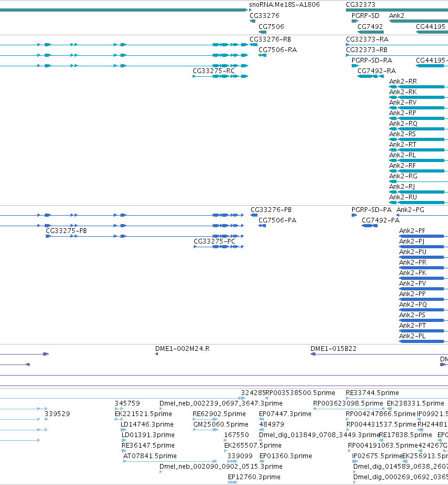
Task: Click protein Ank2-PG
Action: pos(410,210)
